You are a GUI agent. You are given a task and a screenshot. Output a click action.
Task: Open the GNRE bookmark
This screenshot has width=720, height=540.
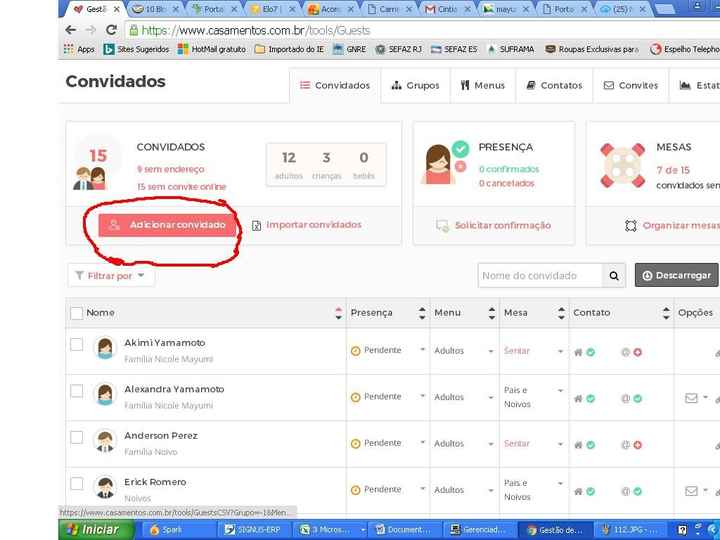[350, 49]
